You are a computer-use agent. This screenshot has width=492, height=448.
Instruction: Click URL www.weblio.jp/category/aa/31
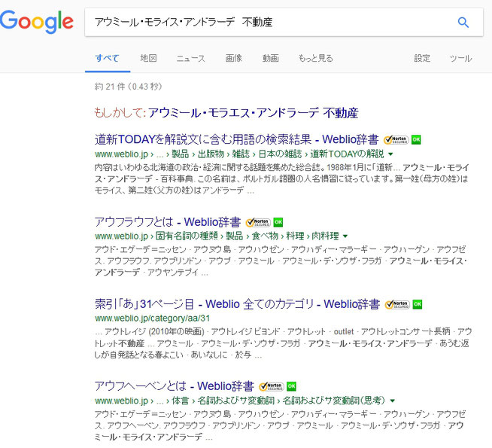[x=152, y=318]
